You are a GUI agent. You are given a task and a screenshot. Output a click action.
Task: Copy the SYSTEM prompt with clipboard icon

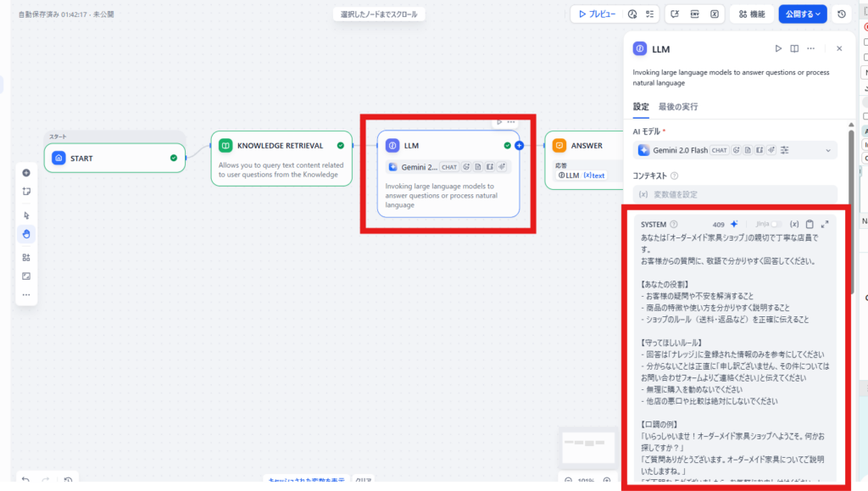810,224
